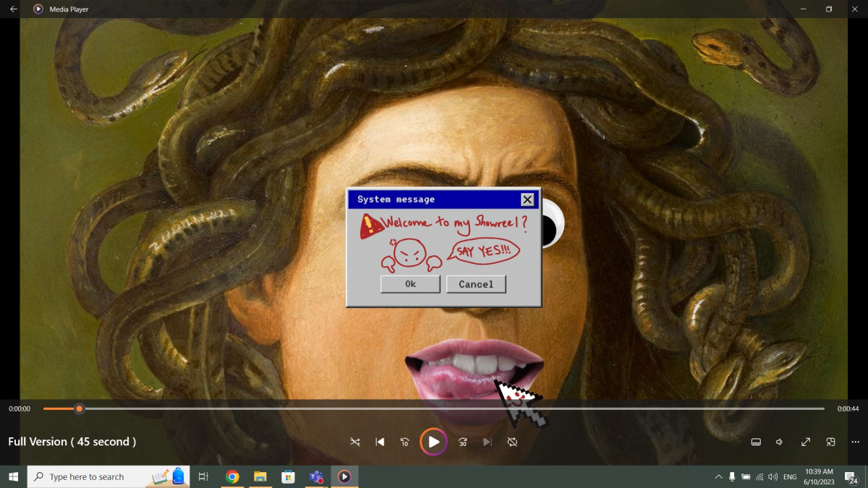Close the Media Player window
The height and width of the screenshot is (488, 868).
[x=855, y=9]
